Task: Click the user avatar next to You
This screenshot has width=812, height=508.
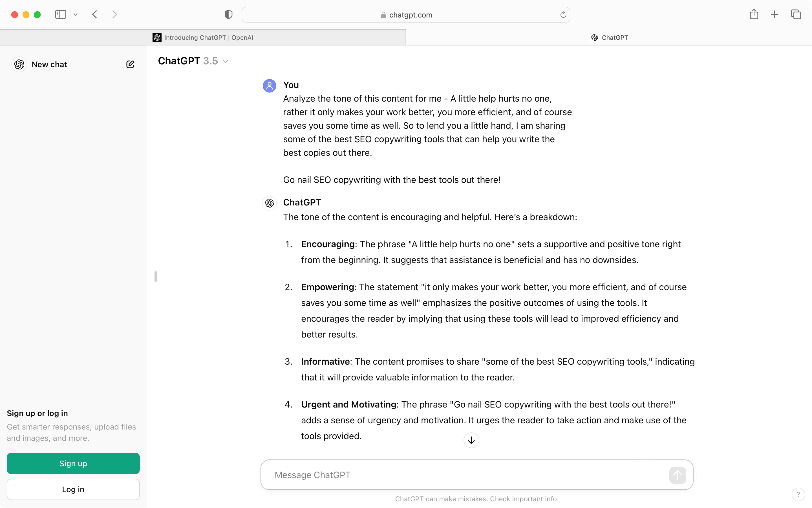Action: point(270,86)
